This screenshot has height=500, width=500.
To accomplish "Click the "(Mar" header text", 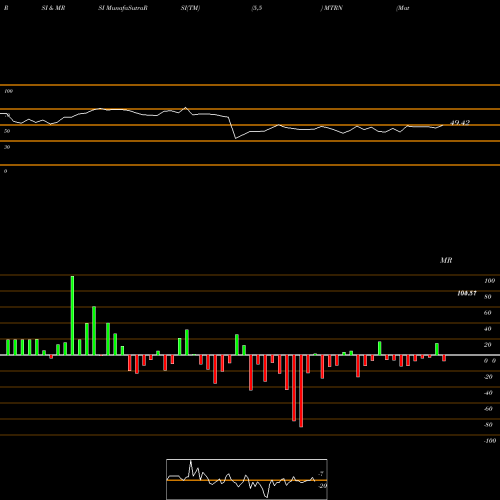I will coord(403,8).
